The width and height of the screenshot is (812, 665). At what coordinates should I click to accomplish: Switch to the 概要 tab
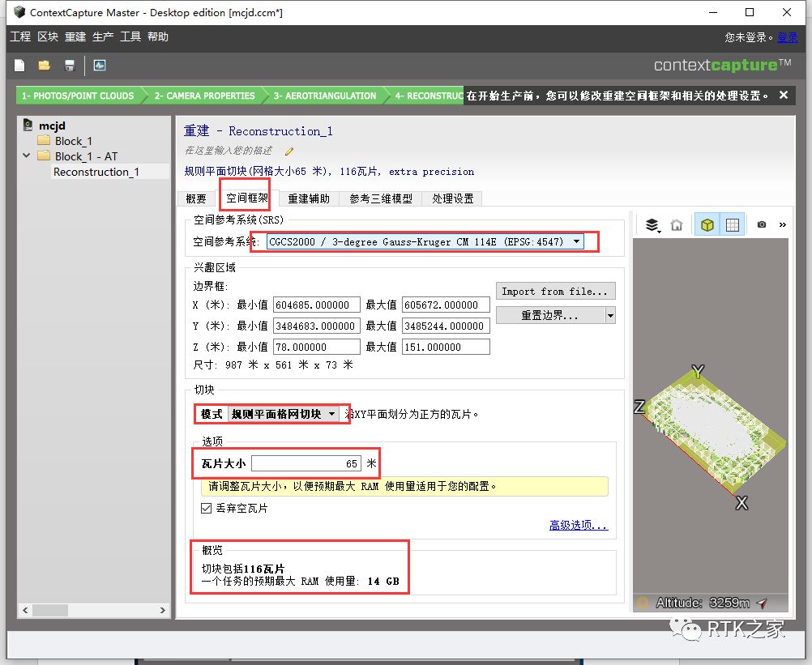[196, 198]
